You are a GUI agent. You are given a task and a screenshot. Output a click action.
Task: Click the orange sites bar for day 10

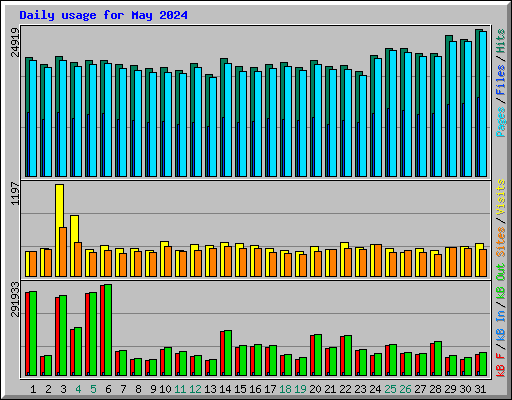[x=168, y=261]
